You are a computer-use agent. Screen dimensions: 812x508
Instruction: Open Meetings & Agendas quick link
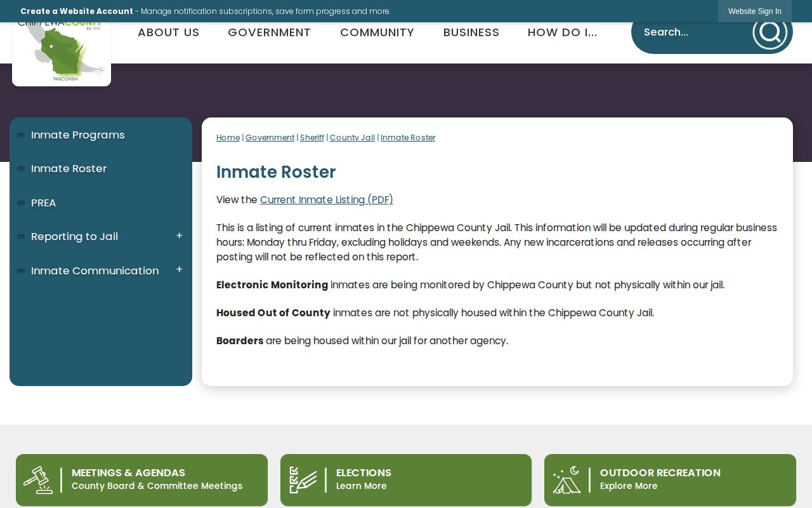(141, 480)
